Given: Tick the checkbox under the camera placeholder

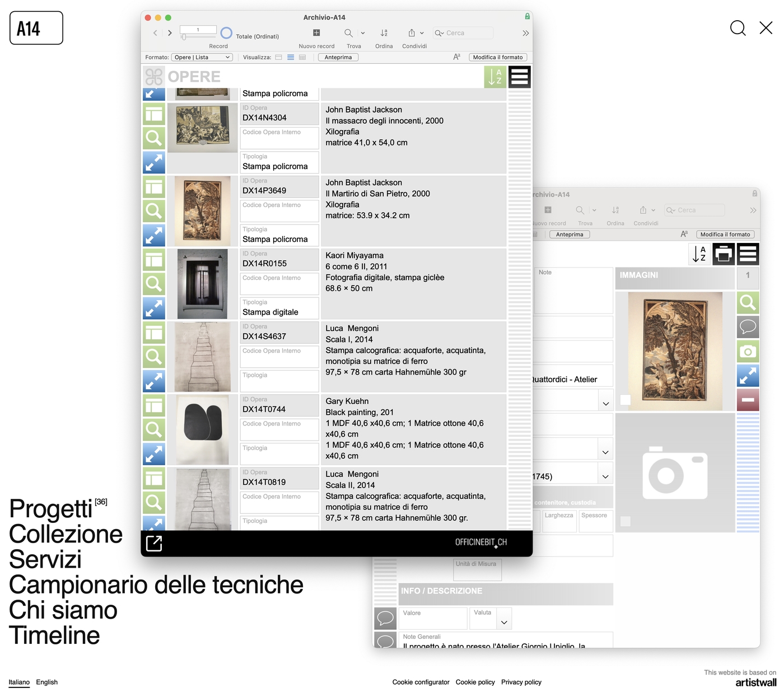Looking at the screenshot, I should point(626,521).
